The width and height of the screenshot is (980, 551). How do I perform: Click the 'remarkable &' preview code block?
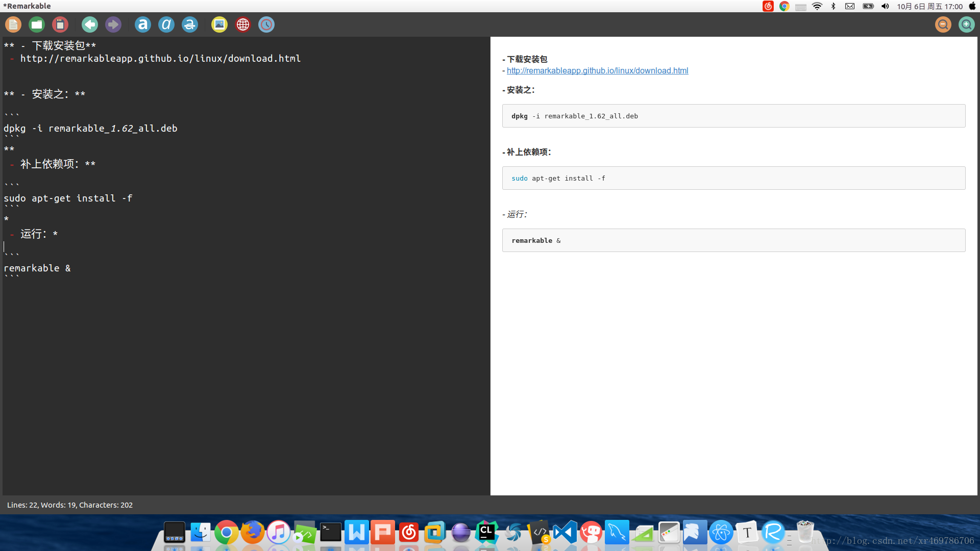click(733, 240)
